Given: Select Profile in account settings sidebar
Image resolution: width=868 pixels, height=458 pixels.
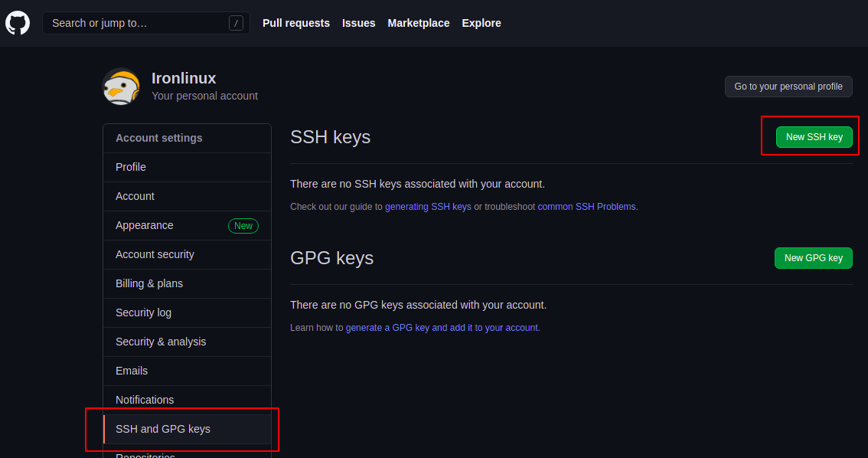Looking at the screenshot, I should [131, 167].
